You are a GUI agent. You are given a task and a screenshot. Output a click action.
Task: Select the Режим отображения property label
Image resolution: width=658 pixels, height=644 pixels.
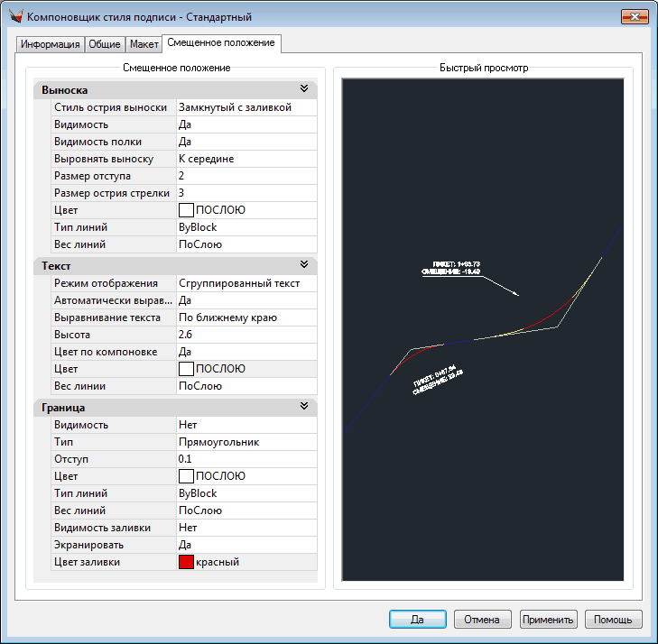tap(114, 283)
